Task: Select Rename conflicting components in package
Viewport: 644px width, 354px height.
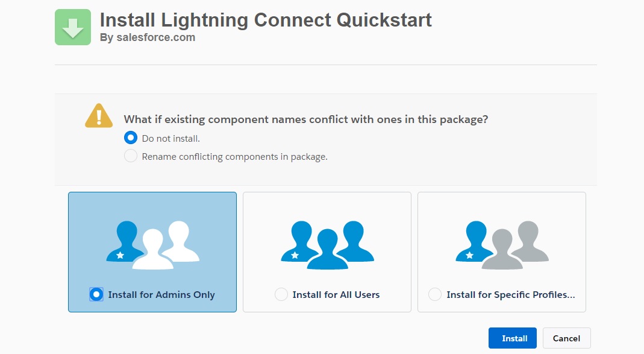Action: 131,156
